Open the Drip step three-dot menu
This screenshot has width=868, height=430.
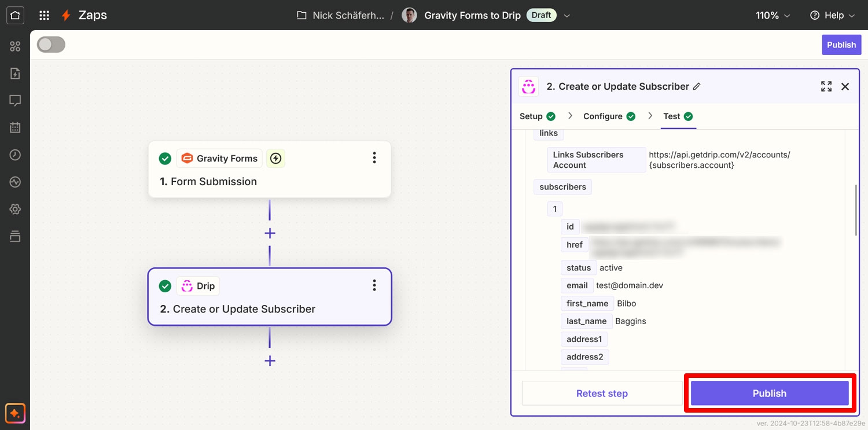click(x=374, y=285)
